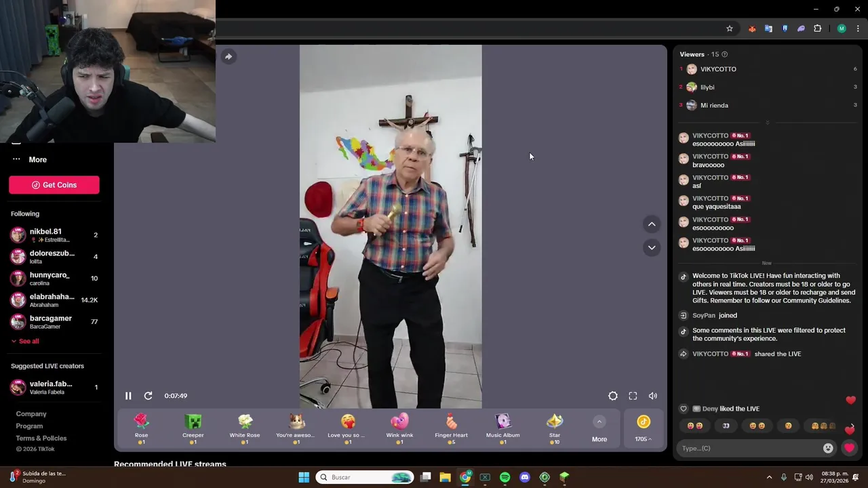Mute the LIVE stream volume

pyautogui.click(x=653, y=396)
